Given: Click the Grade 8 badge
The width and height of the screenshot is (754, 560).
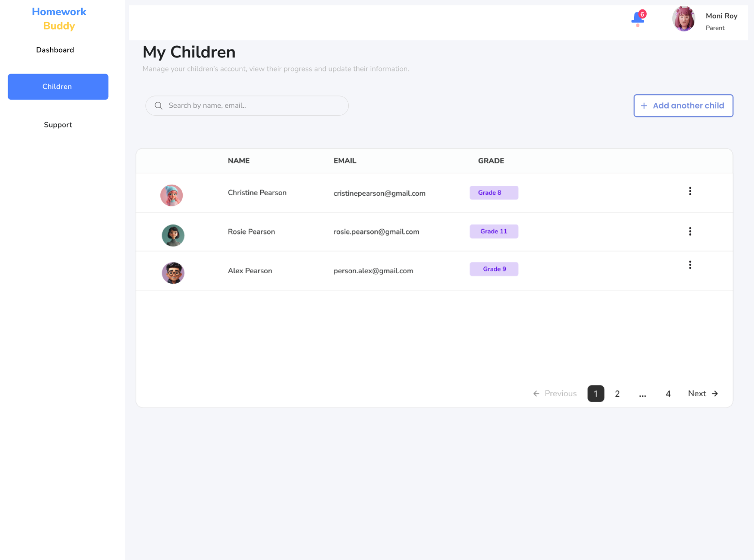Looking at the screenshot, I should tap(494, 192).
